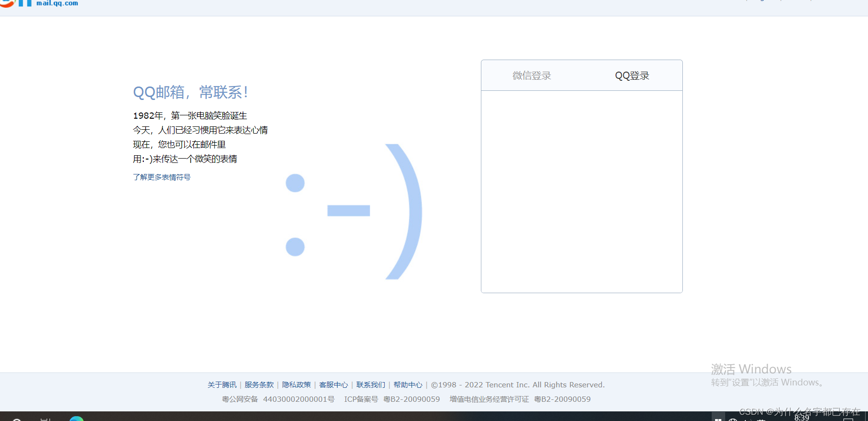Click the mail.qq.com logo

39,3
